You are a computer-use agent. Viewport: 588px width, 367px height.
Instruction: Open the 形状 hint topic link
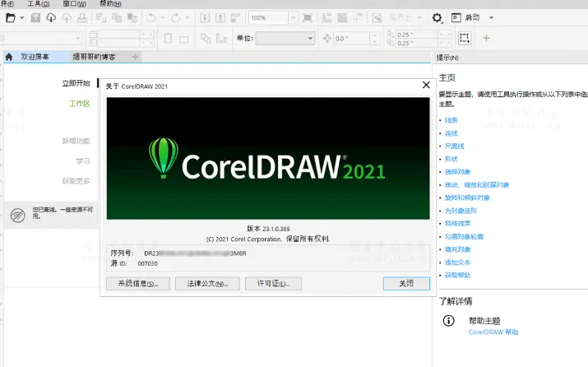click(x=451, y=159)
